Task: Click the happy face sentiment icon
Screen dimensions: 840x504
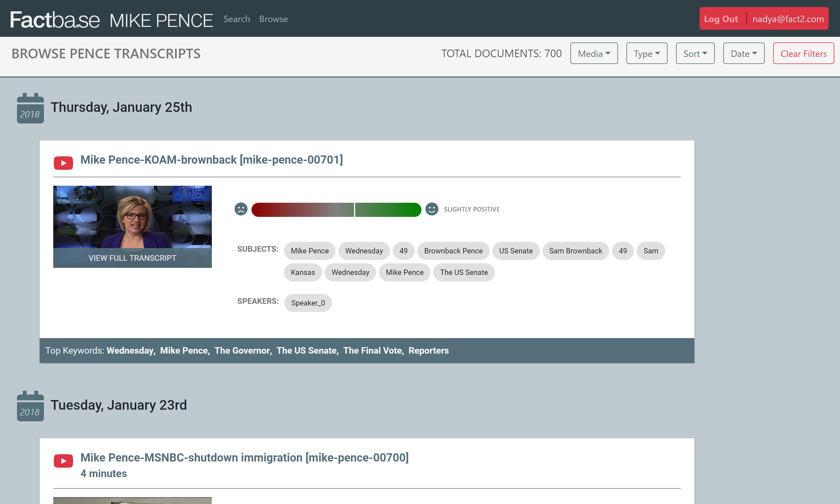Action: [x=432, y=209]
